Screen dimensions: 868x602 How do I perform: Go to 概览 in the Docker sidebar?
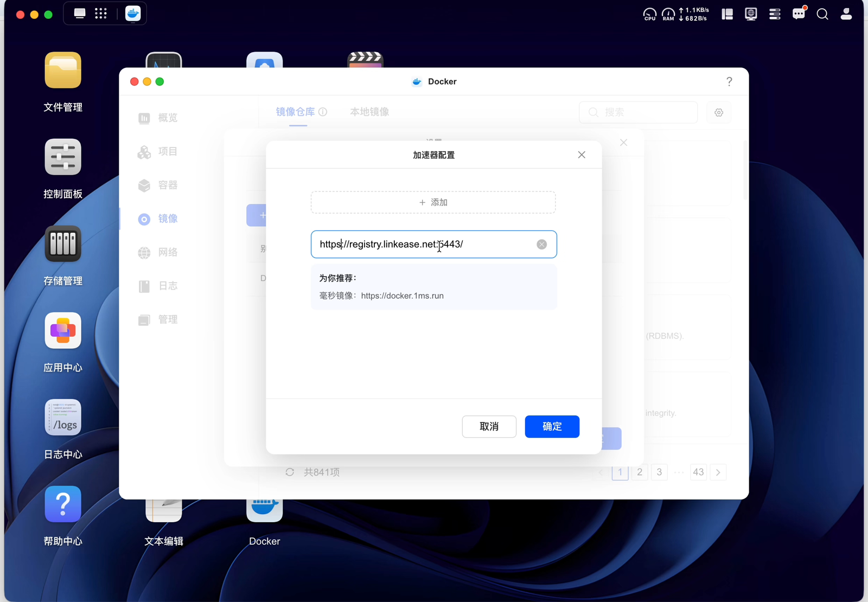[x=157, y=118]
